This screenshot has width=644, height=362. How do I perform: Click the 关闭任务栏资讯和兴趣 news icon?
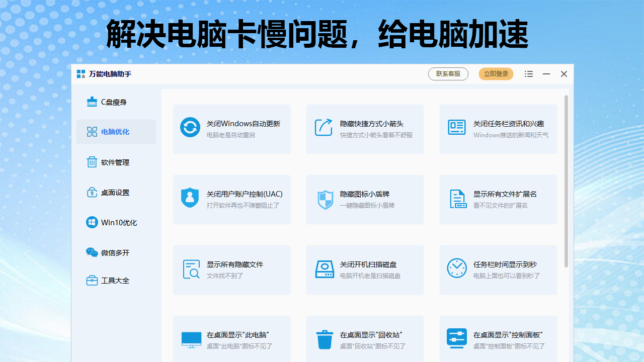tap(457, 127)
